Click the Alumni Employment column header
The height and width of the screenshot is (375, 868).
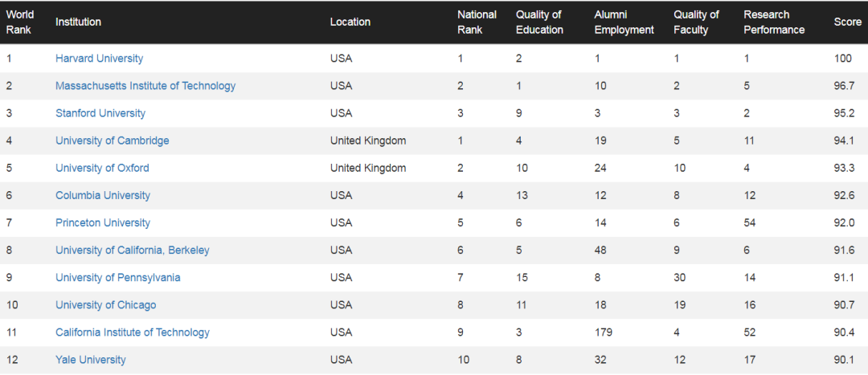(624, 22)
